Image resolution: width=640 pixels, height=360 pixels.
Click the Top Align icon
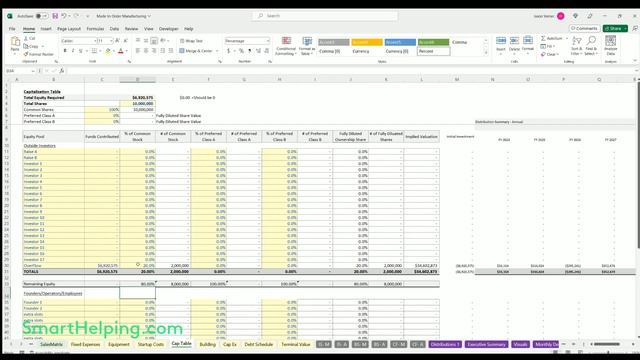point(138,41)
